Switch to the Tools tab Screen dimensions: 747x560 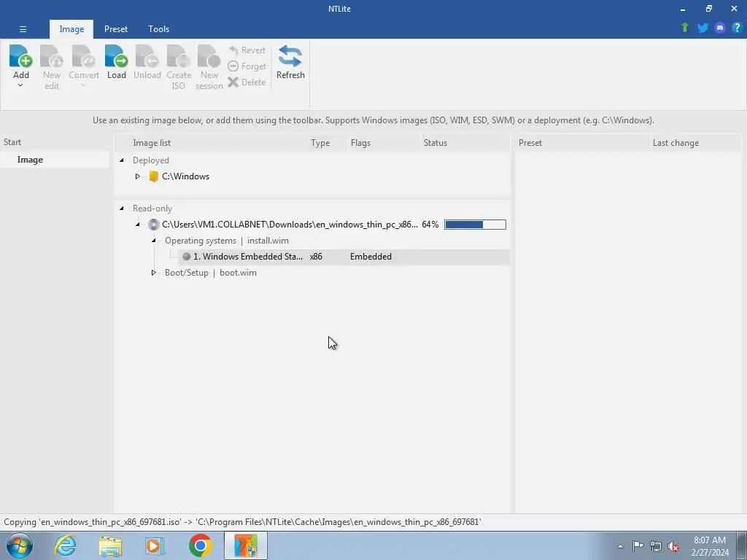[158, 29]
